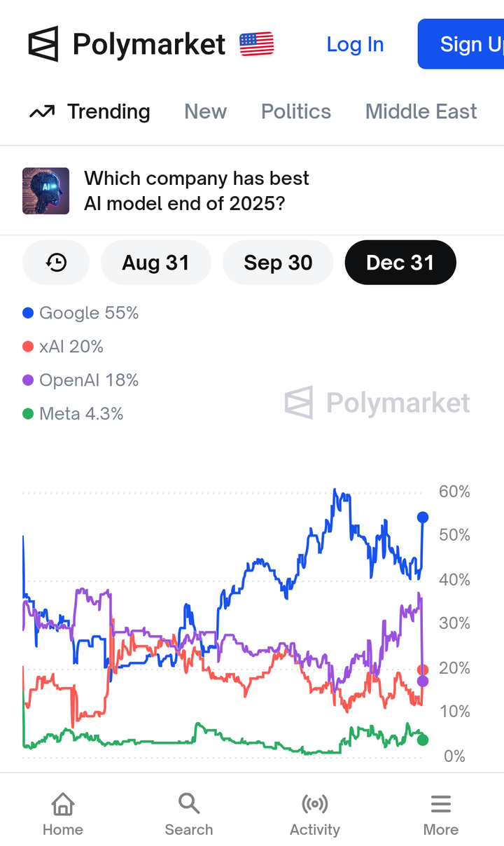Open the Middle East tab
Screen dimensions: 504x846
(x=421, y=111)
